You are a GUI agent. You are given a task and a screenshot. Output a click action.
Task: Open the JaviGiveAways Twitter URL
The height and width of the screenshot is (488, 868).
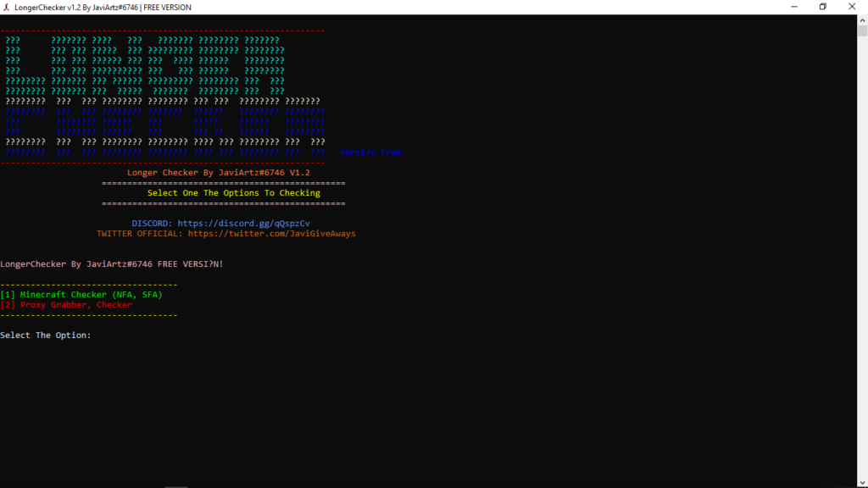271,234
